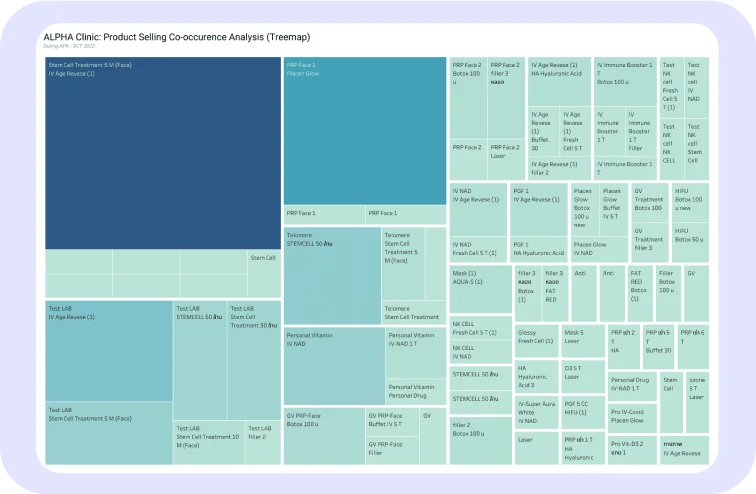Click the Test LAB filler 2 cell
756x494 pixels.
point(263,442)
